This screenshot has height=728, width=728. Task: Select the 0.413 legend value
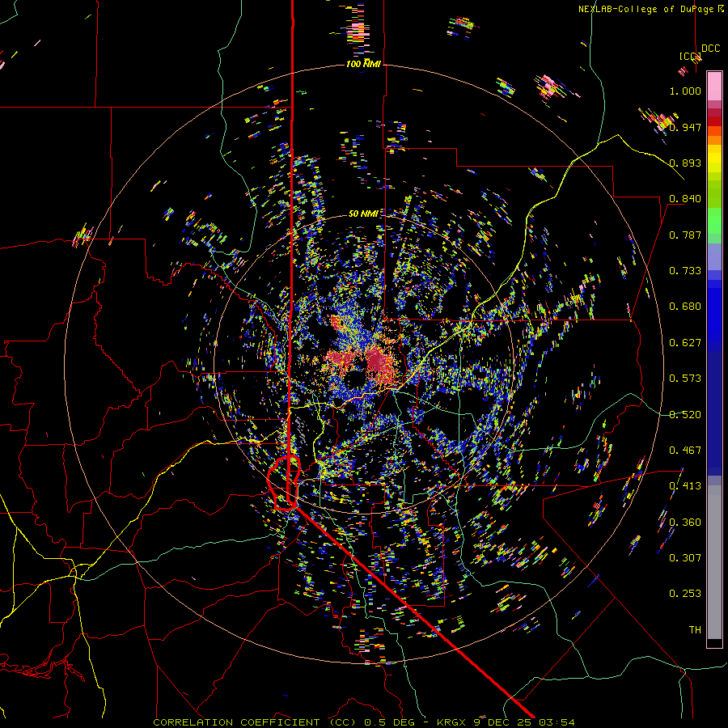click(685, 486)
